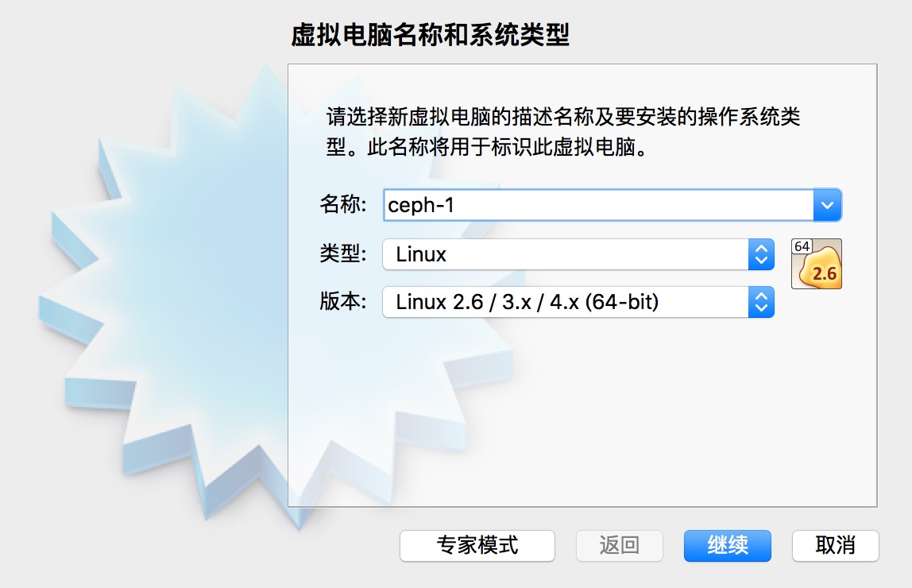The height and width of the screenshot is (588, 912).
Task: Click the description line starting with 请选择新虚拟电脑
Action: (563, 117)
